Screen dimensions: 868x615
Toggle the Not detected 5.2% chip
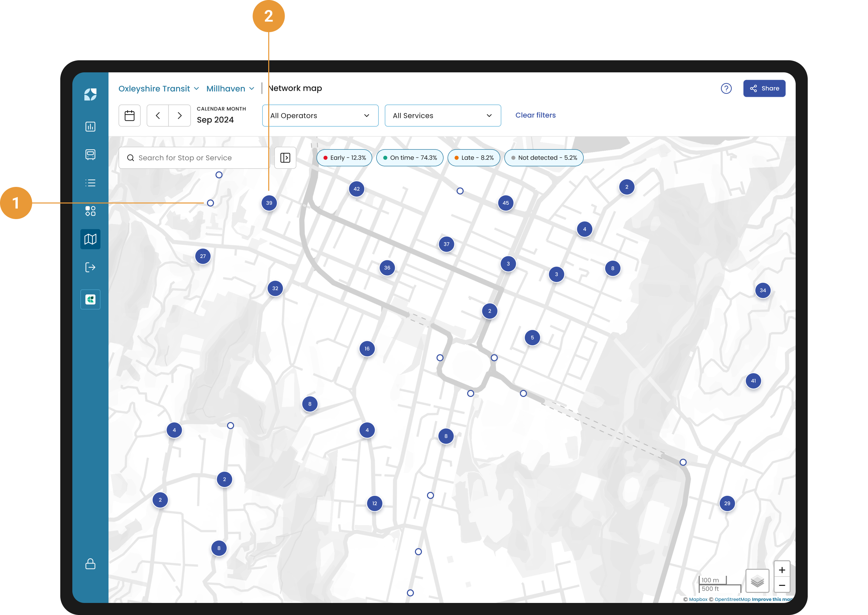click(x=544, y=157)
